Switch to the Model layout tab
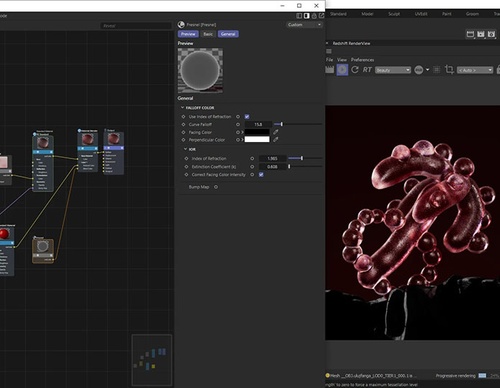500x388 pixels. (x=367, y=14)
